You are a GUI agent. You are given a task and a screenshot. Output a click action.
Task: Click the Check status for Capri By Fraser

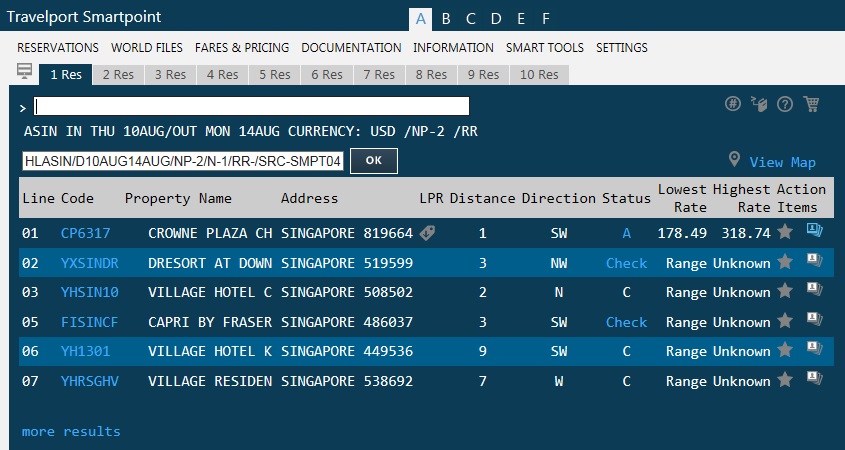tap(626, 322)
